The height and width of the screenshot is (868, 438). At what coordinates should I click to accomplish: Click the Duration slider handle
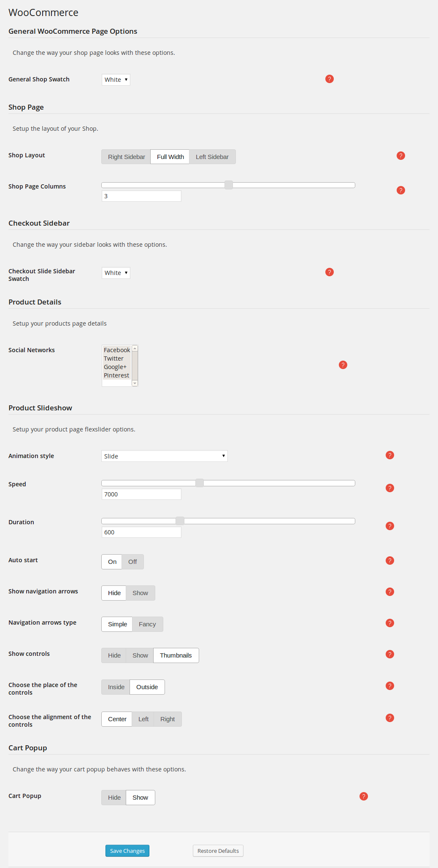(180, 521)
